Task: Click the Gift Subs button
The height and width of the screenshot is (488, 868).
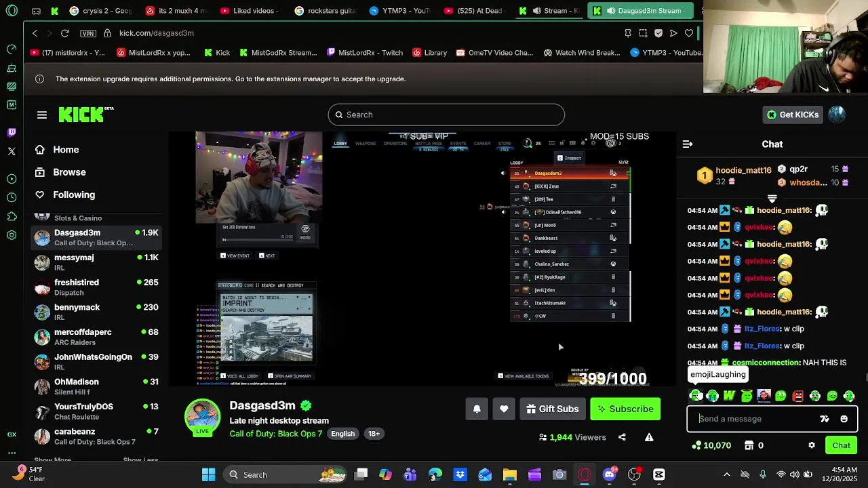Action: (x=553, y=409)
